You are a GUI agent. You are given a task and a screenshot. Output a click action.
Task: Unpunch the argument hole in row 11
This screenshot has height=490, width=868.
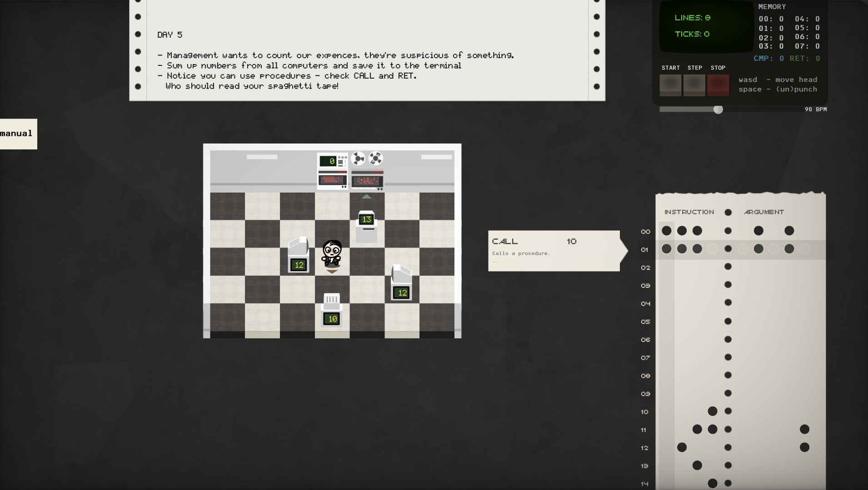[x=804, y=429]
